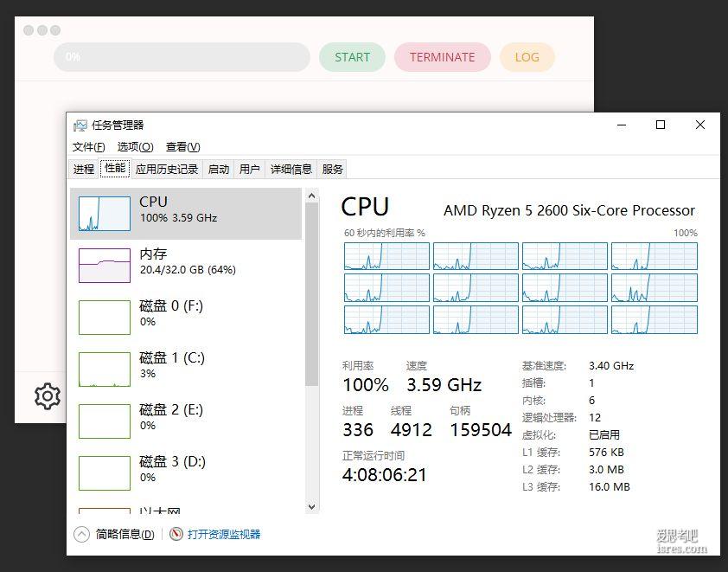Switch to the 应用历史记录 tab

pyautogui.click(x=167, y=169)
